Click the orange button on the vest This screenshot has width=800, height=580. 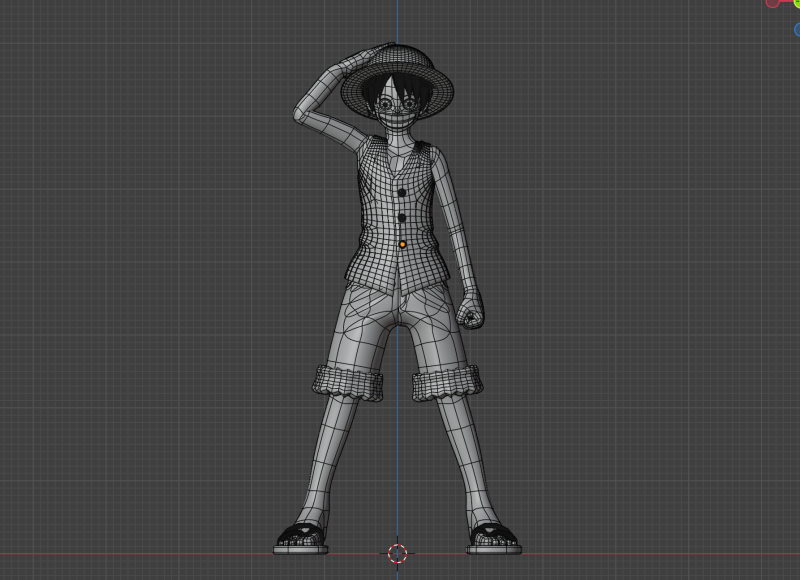tap(403, 242)
